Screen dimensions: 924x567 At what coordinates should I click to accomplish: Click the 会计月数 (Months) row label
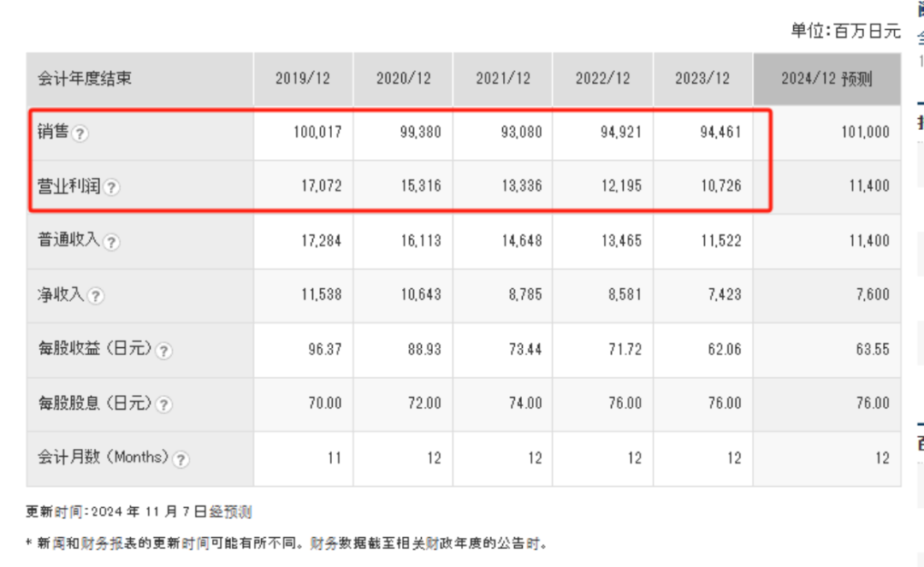pyautogui.click(x=104, y=457)
